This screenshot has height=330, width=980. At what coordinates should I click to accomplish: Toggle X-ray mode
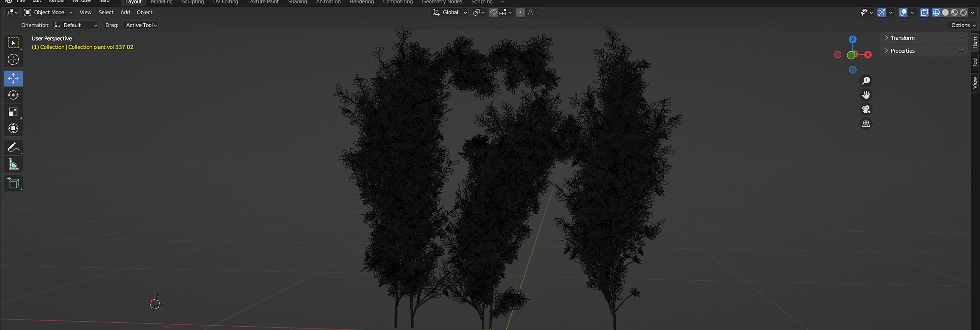pos(924,13)
